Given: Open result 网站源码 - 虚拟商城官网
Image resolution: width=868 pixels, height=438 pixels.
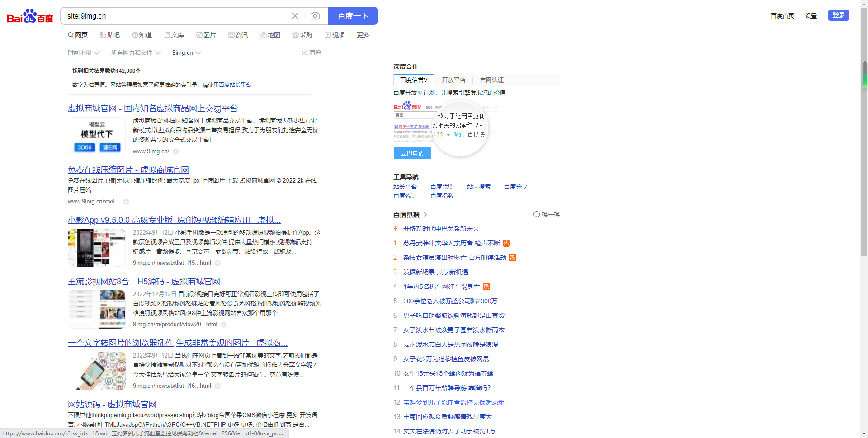Looking at the screenshot, I should (x=112, y=404).
